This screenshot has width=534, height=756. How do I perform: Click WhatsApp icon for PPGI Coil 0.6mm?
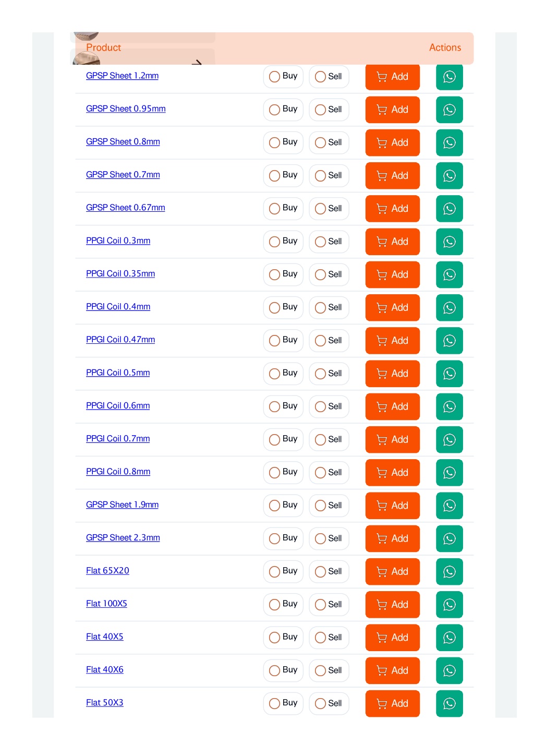pos(449,406)
